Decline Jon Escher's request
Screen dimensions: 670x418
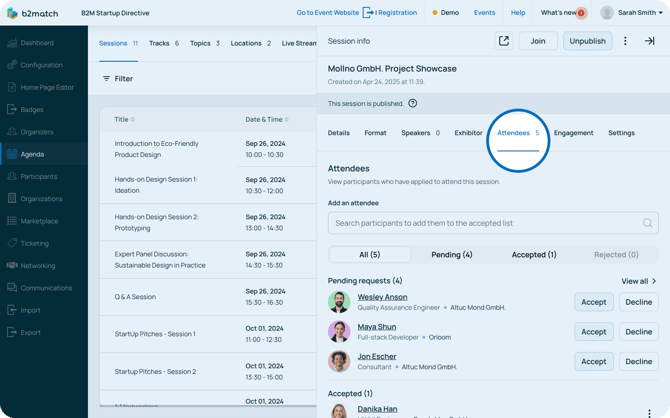coord(639,362)
